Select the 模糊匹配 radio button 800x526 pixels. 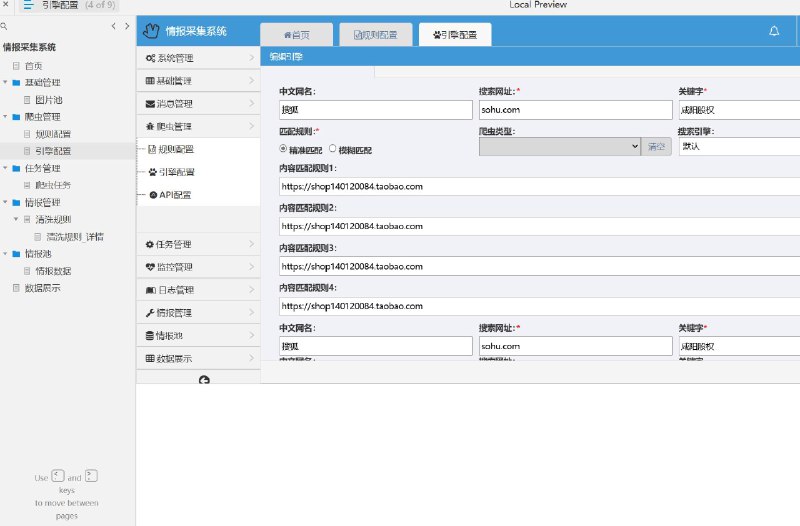pos(333,148)
